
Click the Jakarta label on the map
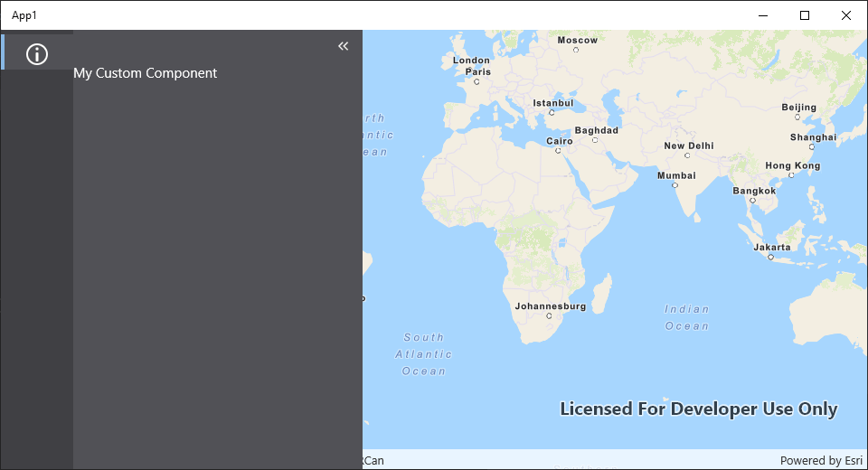click(771, 248)
